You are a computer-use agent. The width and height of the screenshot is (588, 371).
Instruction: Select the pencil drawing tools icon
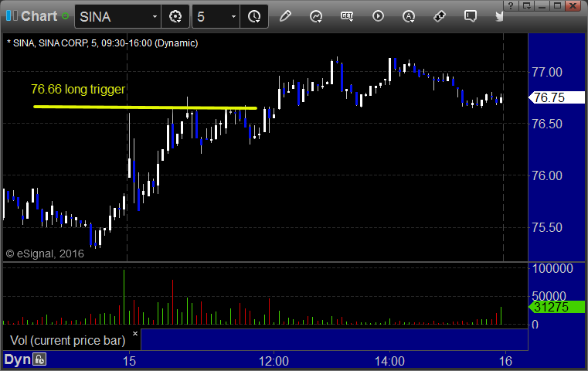pos(285,16)
